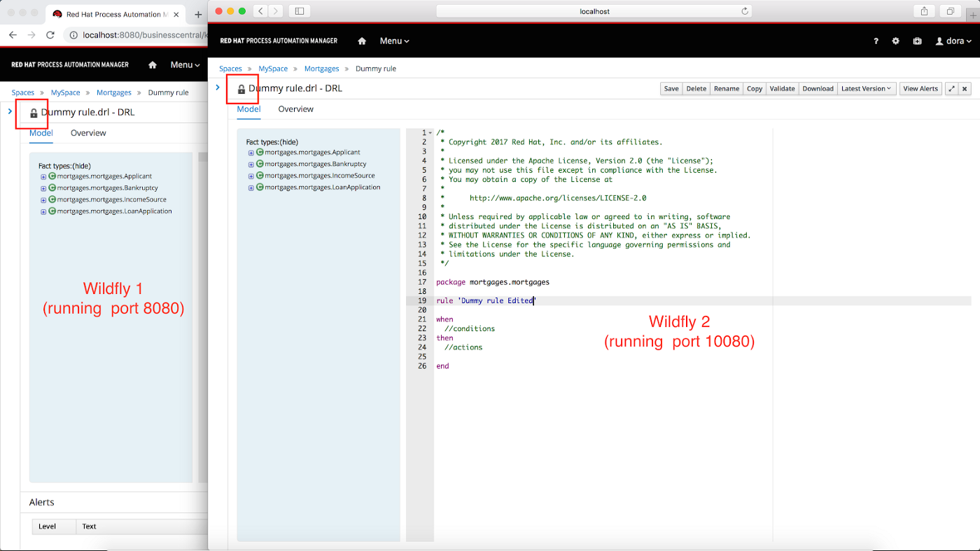Click the Safari share icon
Image resolution: width=980 pixels, height=551 pixels.
pyautogui.click(x=924, y=11)
